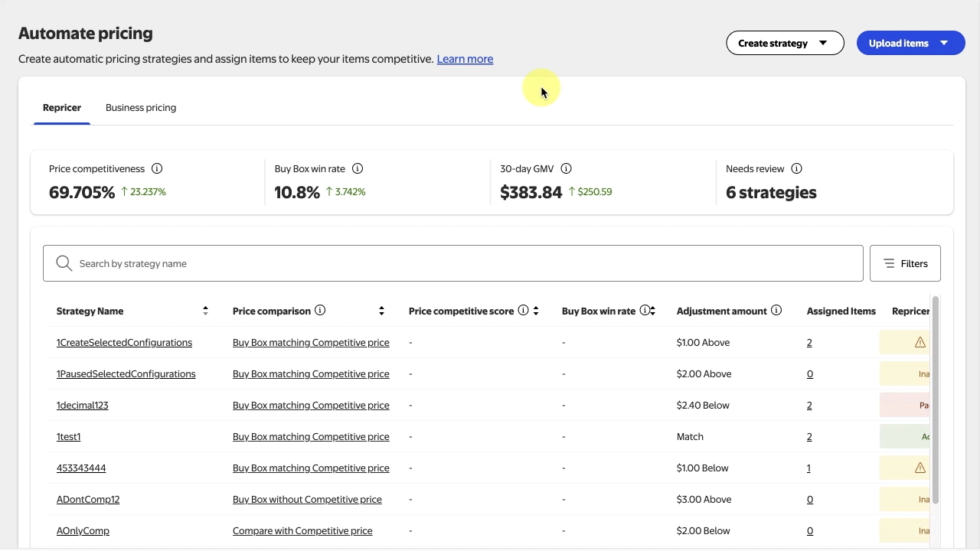Image resolution: width=980 pixels, height=551 pixels.
Task: Click Adjustment amount column info icon
Action: point(776,310)
